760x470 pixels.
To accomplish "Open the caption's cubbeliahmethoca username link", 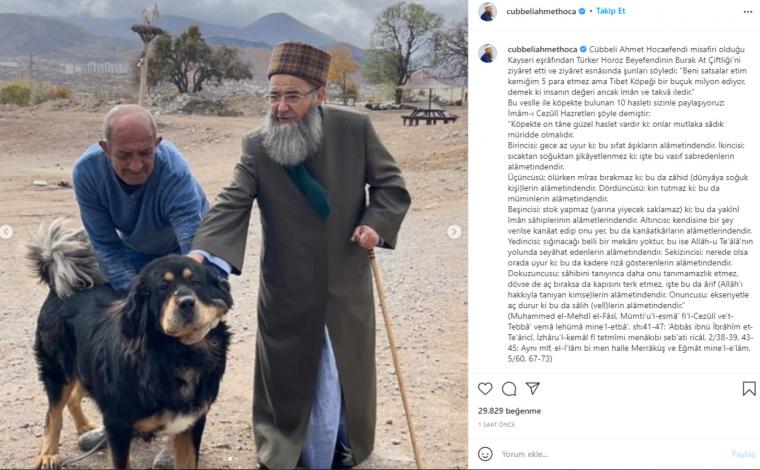I will tap(542, 49).
